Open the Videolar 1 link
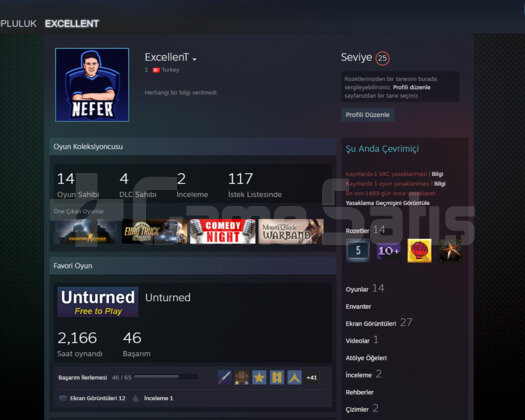525x420 pixels. coord(362,340)
